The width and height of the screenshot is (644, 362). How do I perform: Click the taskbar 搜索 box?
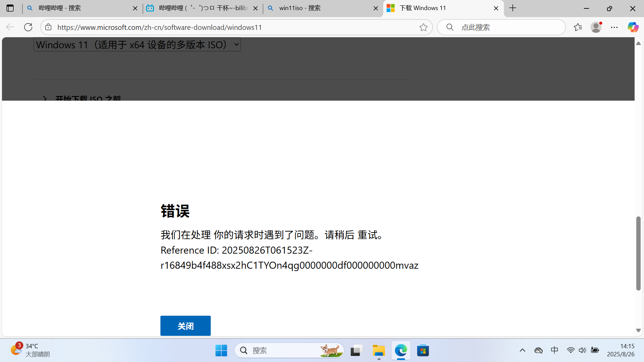pos(289,351)
